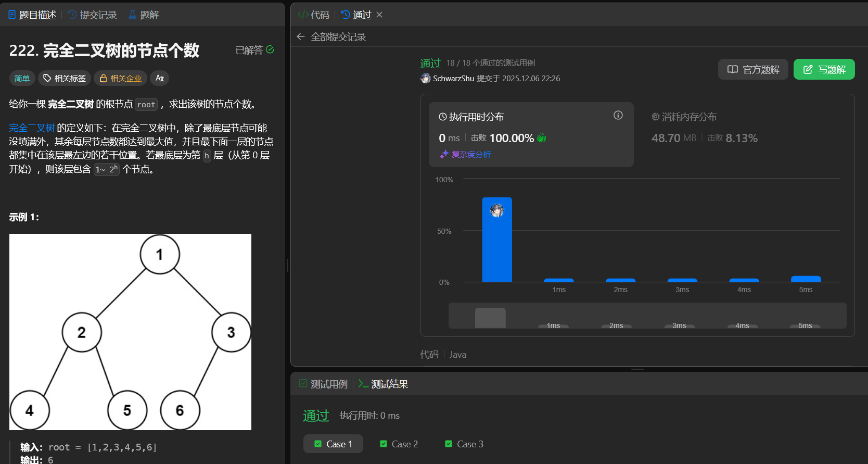Open the 完全二叉树 definition link
This screenshot has height=464, width=868.
click(x=32, y=128)
